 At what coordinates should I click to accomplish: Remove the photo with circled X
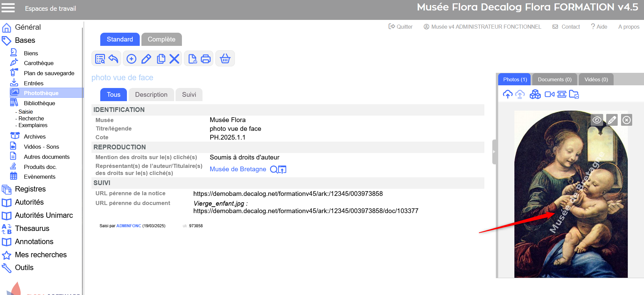626,120
